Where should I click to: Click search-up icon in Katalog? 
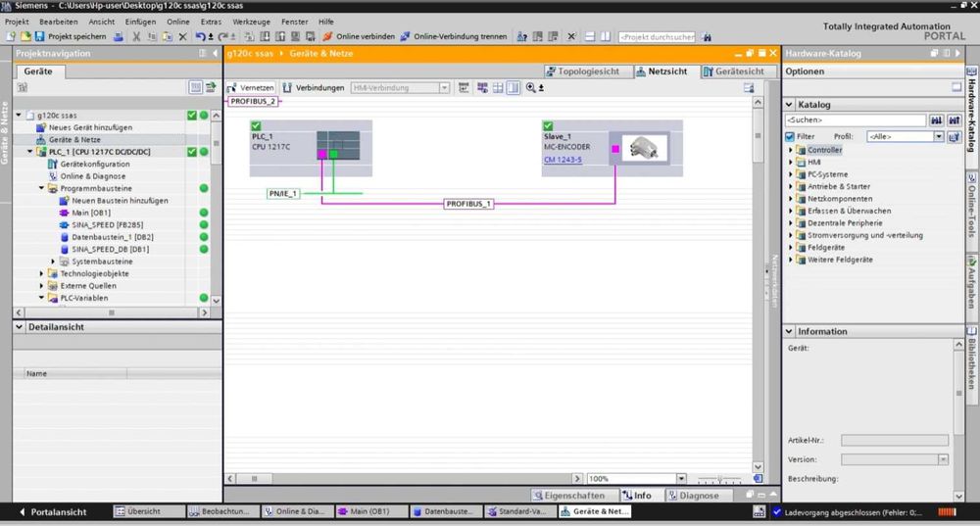coord(954,120)
